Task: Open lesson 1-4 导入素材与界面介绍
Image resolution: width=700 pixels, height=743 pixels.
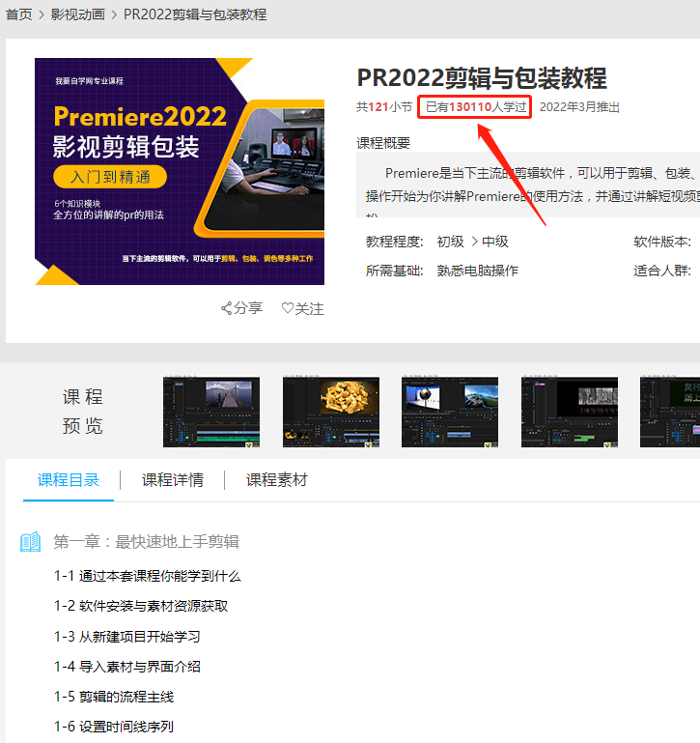Action: [126, 667]
